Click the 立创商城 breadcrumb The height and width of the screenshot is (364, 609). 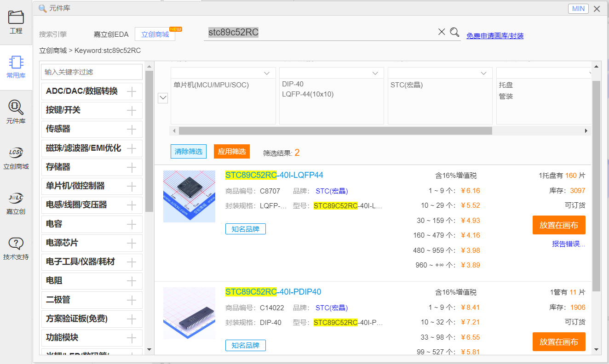click(x=53, y=51)
